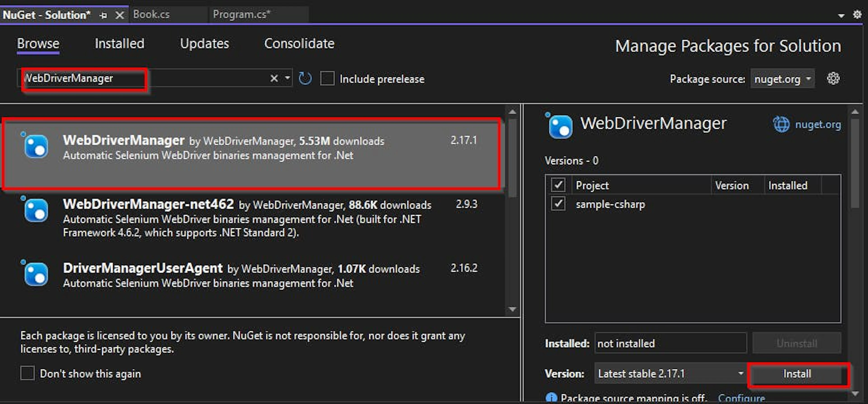The width and height of the screenshot is (868, 404).
Task: Open the tab well settings gear
Action: (x=857, y=14)
